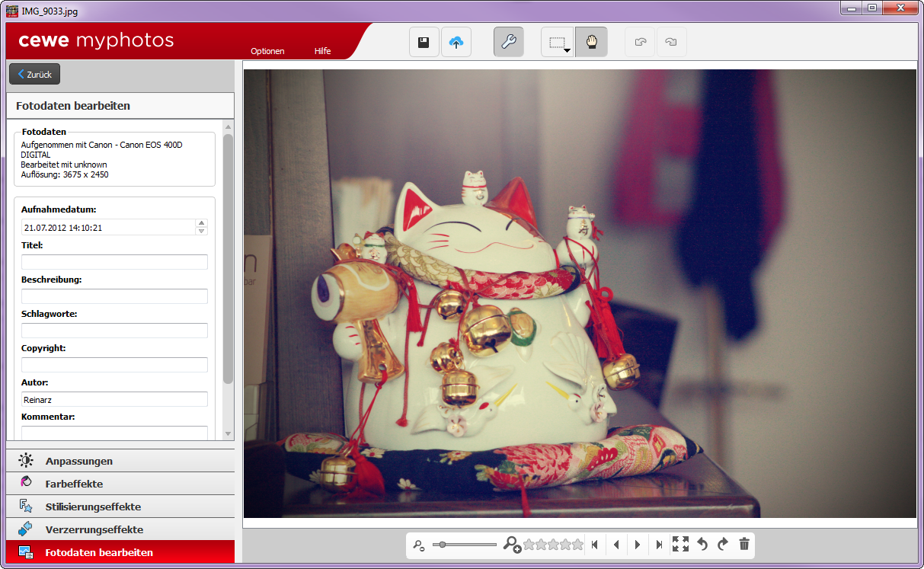Screen dimensions: 924x569
Task: Click the panel scrollbar down arrow
Action: tap(229, 433)
